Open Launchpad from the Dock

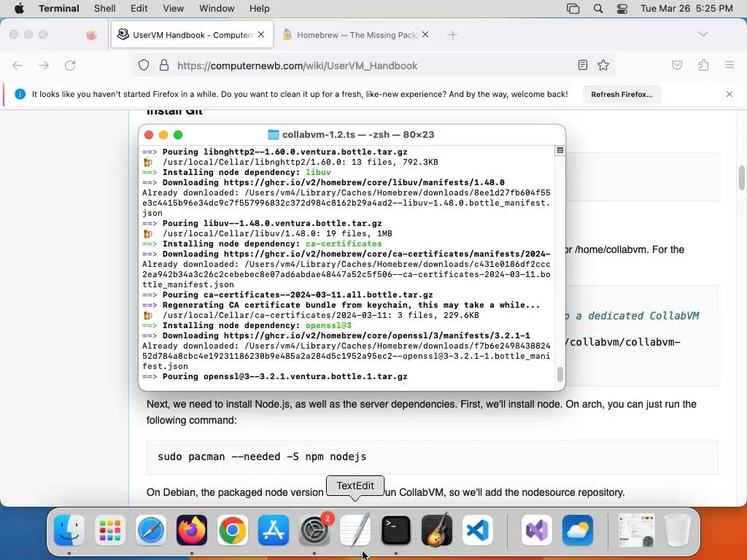pos(110,530)
